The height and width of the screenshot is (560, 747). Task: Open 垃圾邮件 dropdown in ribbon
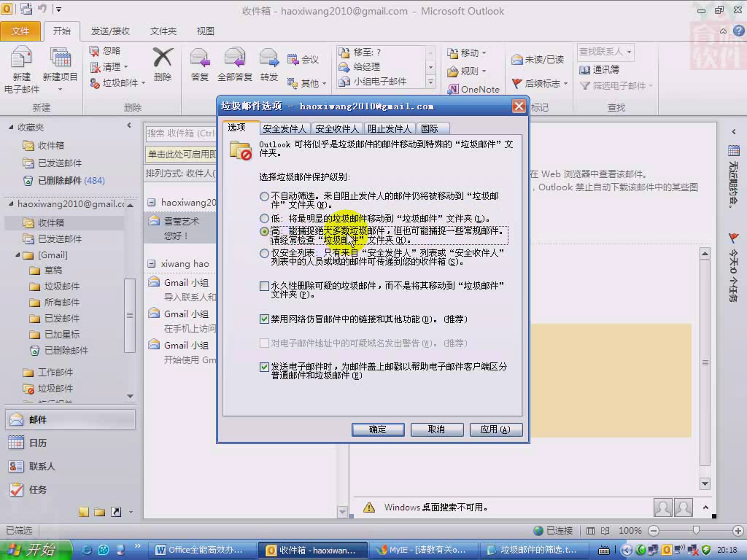[x=143, y=83]
